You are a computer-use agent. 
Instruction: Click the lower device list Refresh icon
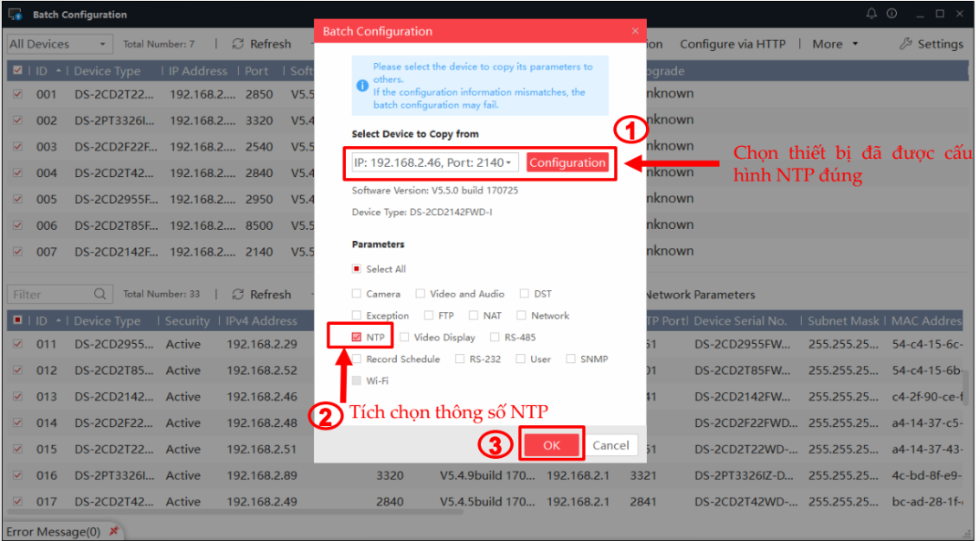(238, 295)
